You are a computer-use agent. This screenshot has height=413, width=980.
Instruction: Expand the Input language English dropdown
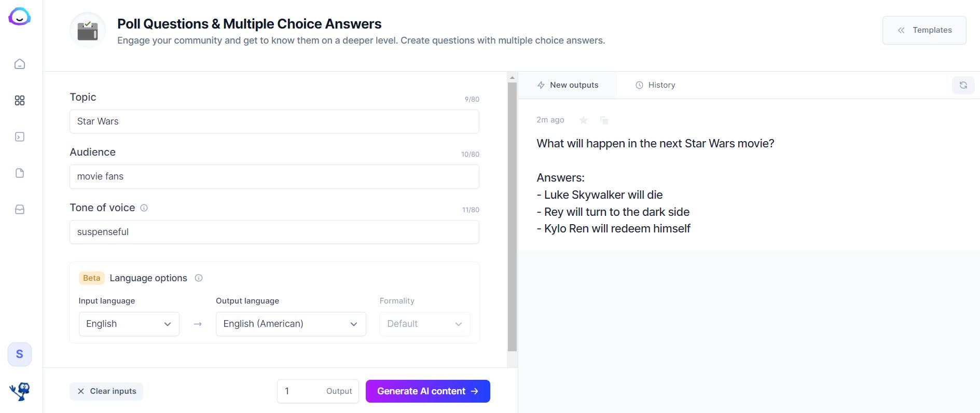tap(129, 324)
